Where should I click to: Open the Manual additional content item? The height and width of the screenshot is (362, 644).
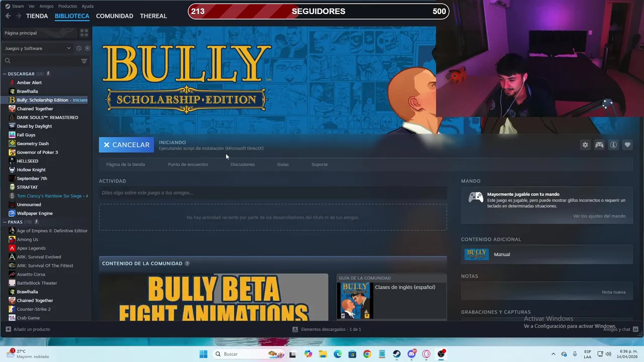(x=547, y=254)
